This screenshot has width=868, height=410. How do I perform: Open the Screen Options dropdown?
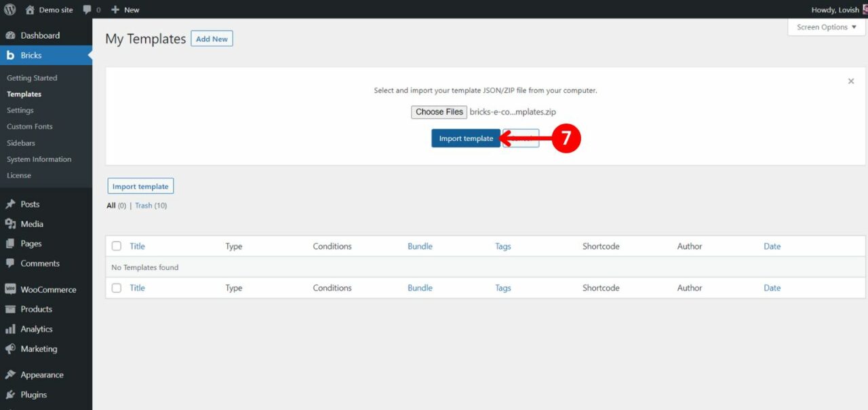[x=826, y=26]
